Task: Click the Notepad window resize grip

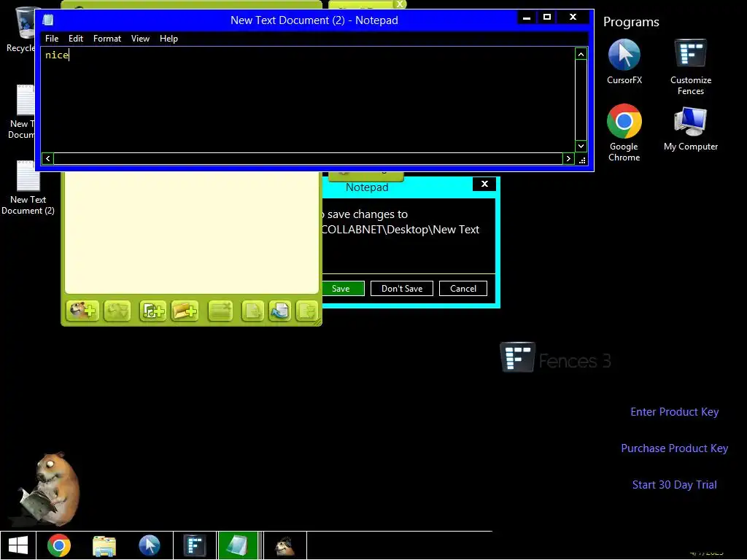Action: click(581, 160)
